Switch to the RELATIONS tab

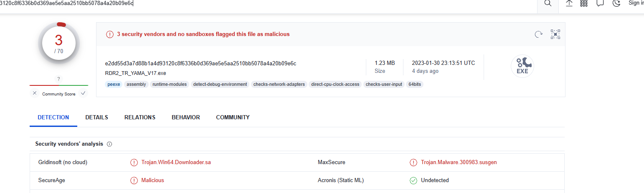pyautogui.click(x=140, y=118)
